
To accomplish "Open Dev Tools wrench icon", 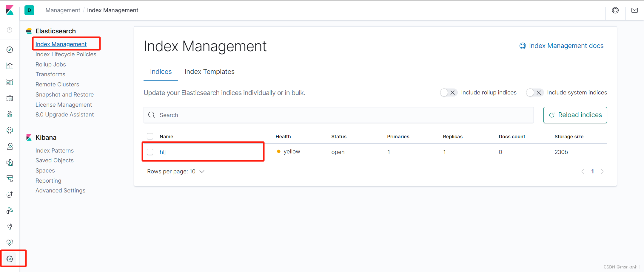I will tap(10, 227).
